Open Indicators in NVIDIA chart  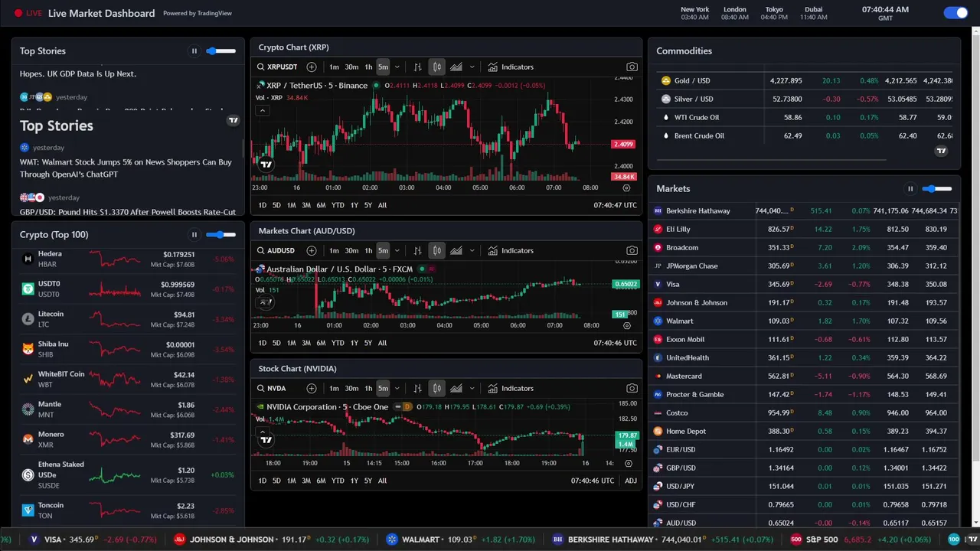511,388
